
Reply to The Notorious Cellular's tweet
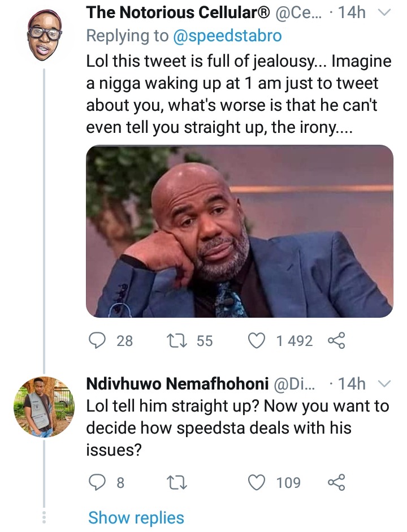(x=97, y=341)
